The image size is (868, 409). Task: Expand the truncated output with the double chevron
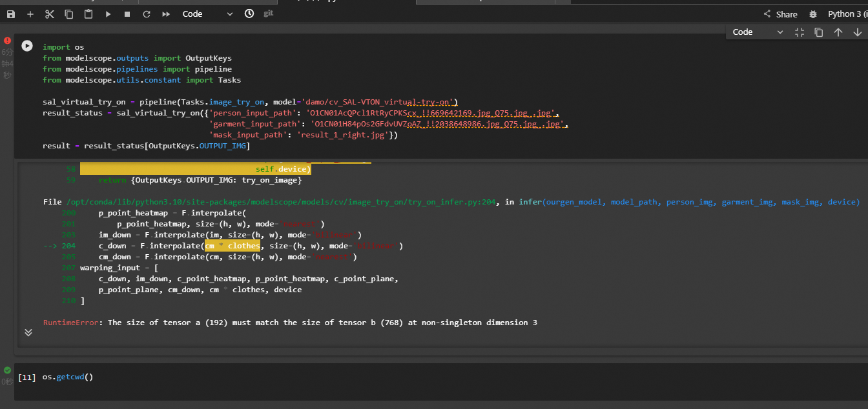28,332
